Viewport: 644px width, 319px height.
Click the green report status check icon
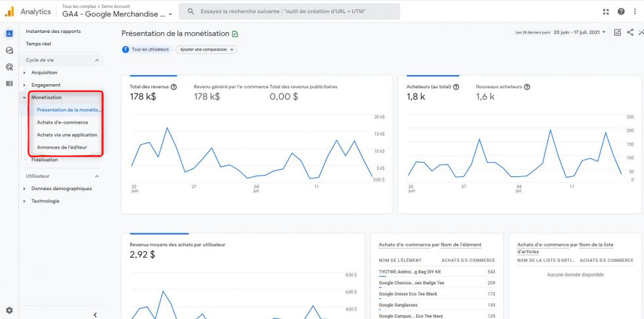[x=235, y=34]
